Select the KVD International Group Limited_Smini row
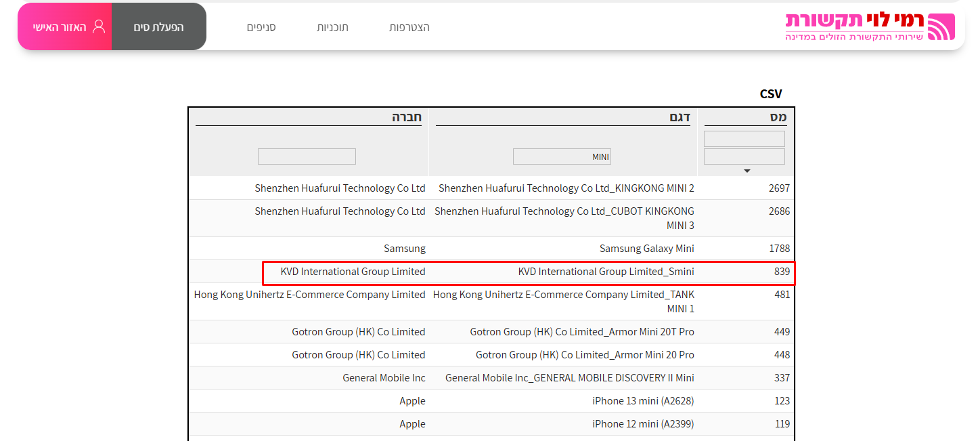Viewport: 980px width, 441px height. coord(606,272)
